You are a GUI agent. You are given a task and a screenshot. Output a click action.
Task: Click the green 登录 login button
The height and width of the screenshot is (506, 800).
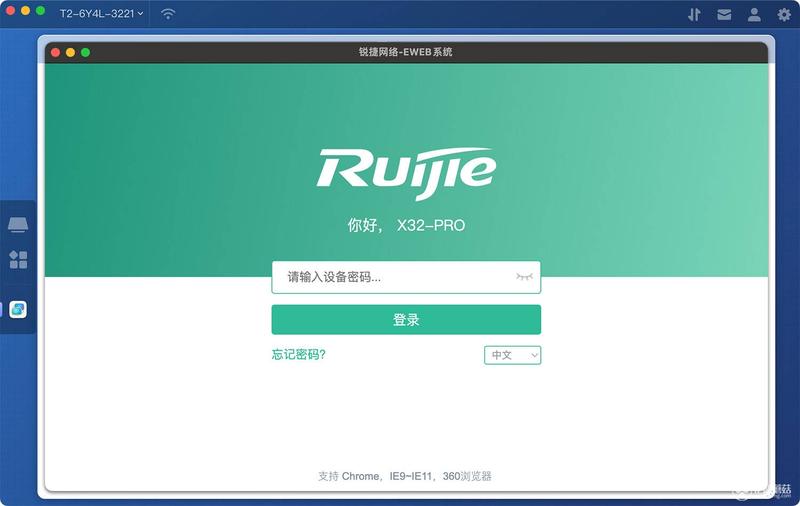[x=406, y=320]
